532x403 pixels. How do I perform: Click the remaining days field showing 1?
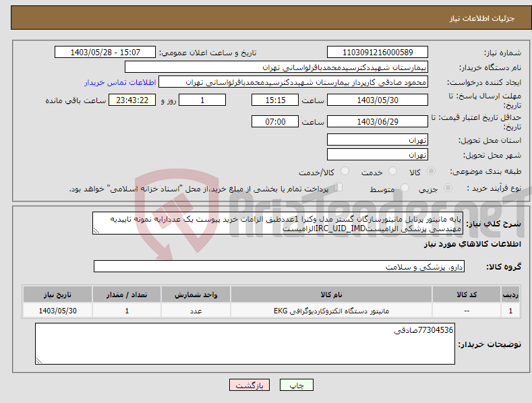[x=202, y=100]
